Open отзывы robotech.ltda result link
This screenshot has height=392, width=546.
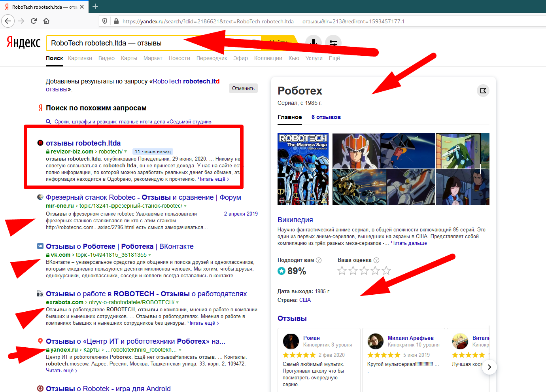[x=83, y=143]
